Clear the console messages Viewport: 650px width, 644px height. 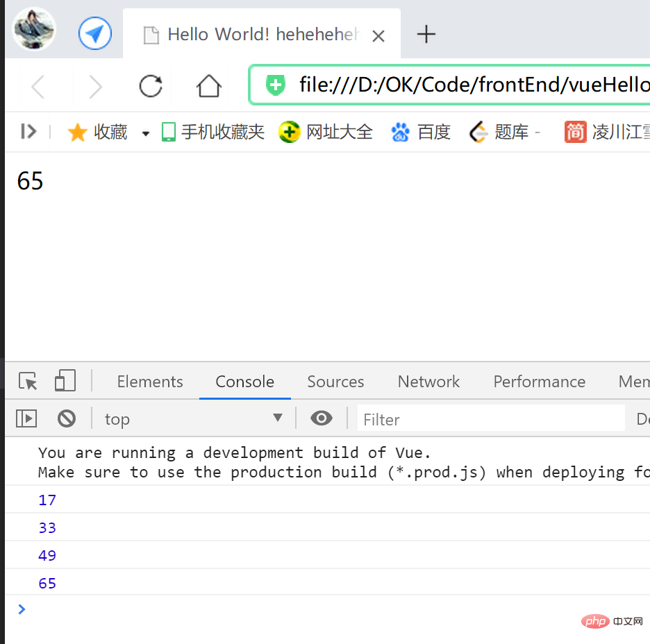[x=67, y=418]
